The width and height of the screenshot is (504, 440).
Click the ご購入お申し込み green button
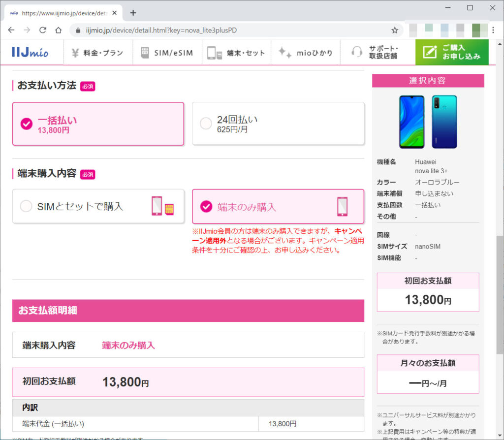[x=451, y=52]
